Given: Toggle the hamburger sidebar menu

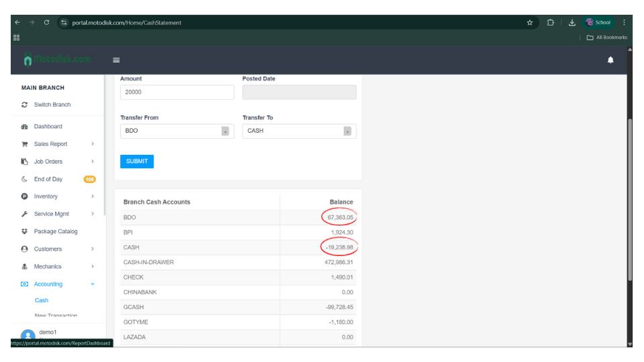Looking at the screenshot, I should (116, 60).
